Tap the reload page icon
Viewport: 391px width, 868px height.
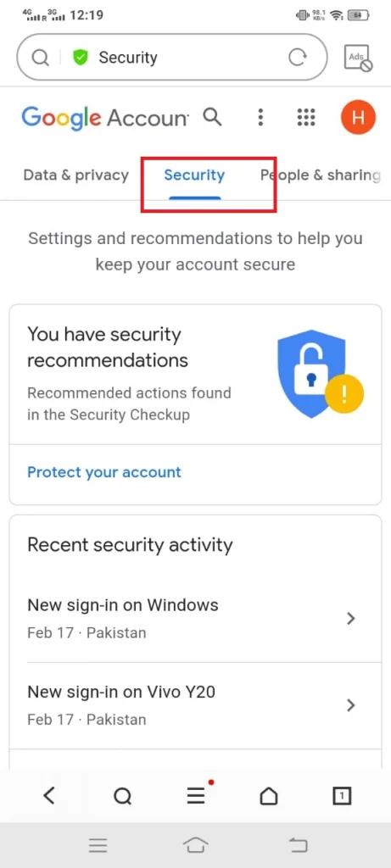(298, 57)
